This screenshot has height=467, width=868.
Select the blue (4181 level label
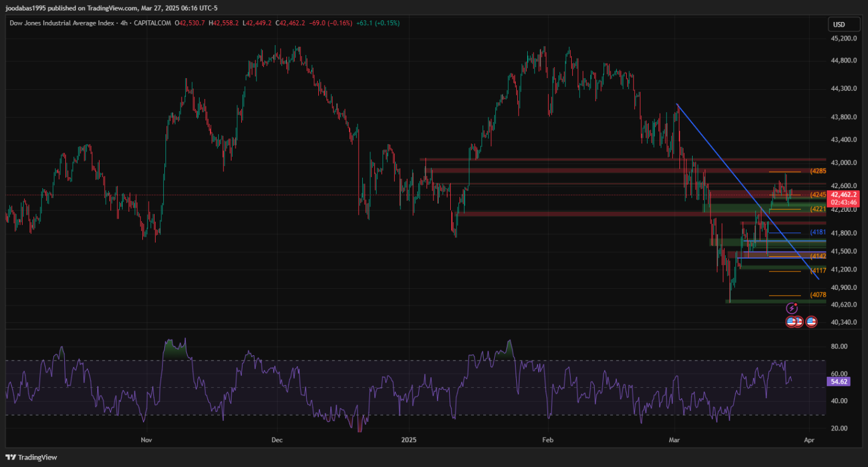[x=818, y=232]
